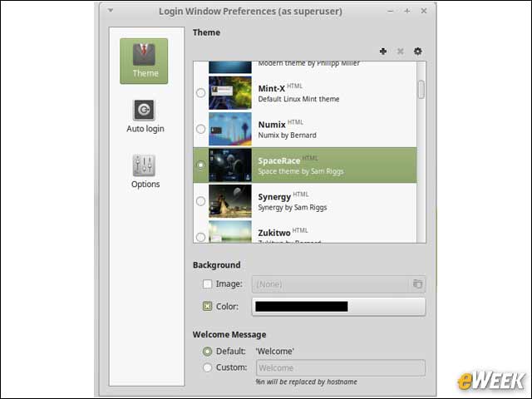Open the Theme section in sidebar

pos(144,61)
